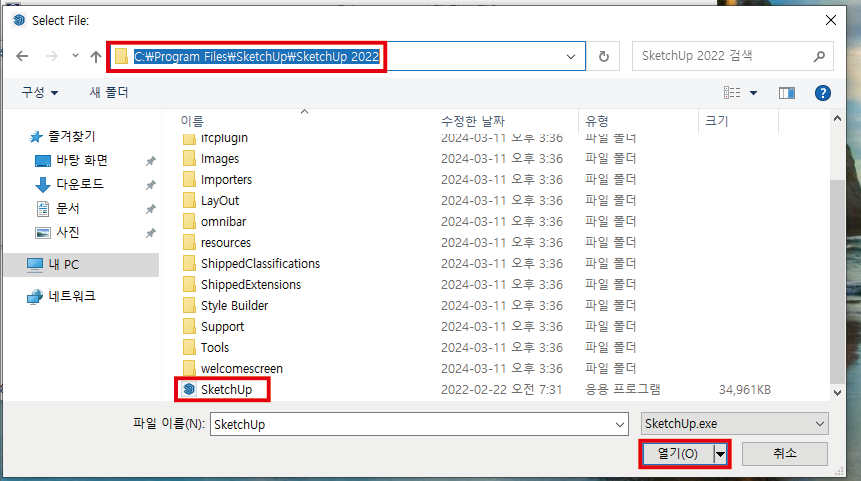Expand the 열기 button dropdown arrow
Screen dimensions: 861x481
pos(720,454)
